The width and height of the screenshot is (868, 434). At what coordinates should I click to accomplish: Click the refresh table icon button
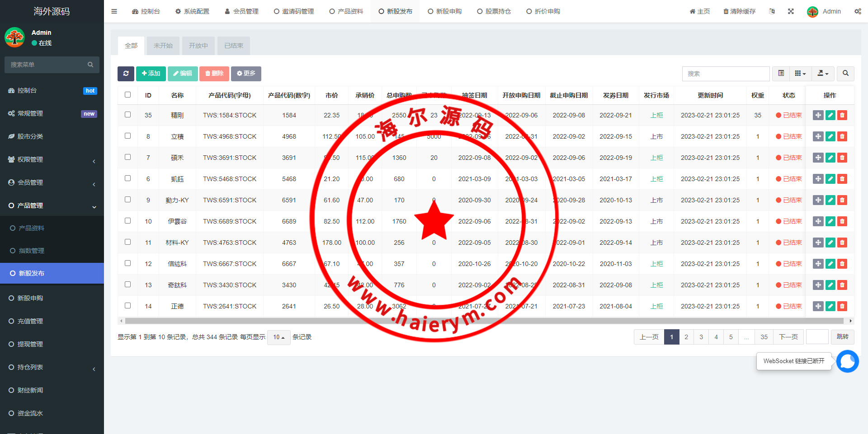tap(126, 74)
